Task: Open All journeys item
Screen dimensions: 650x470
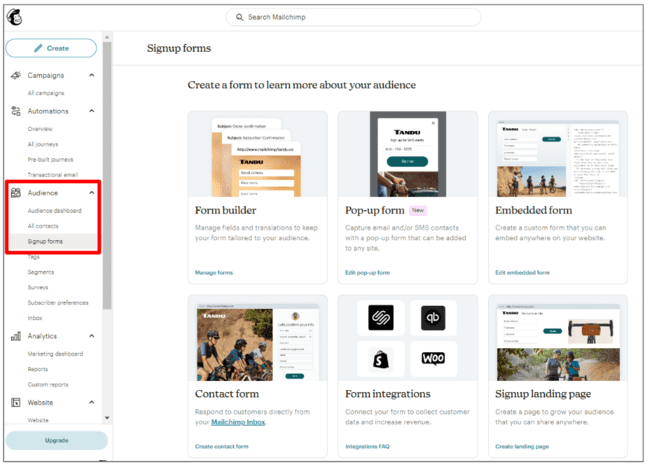Action: click(43, 144)
